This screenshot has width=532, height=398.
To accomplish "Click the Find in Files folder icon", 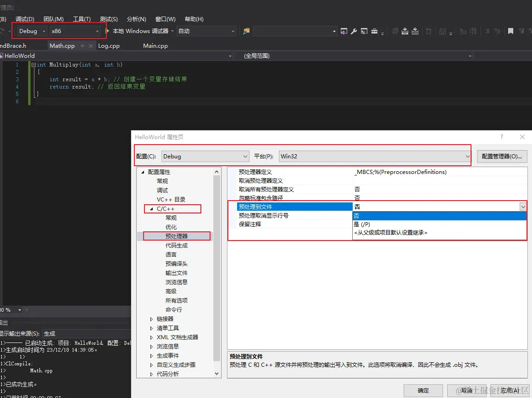I will coord(246,31).
